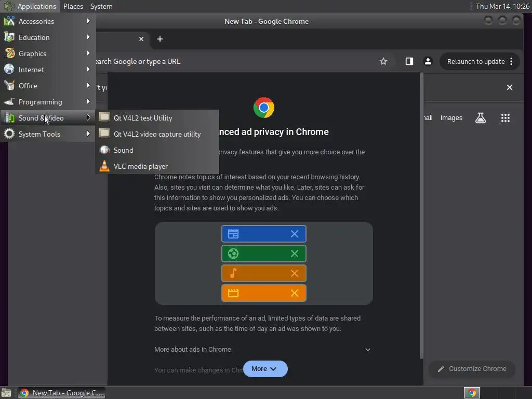This screenshot has width=532, height=399.
Task: Dismiss the notification bar with X
Action: [x=509, y=87]
